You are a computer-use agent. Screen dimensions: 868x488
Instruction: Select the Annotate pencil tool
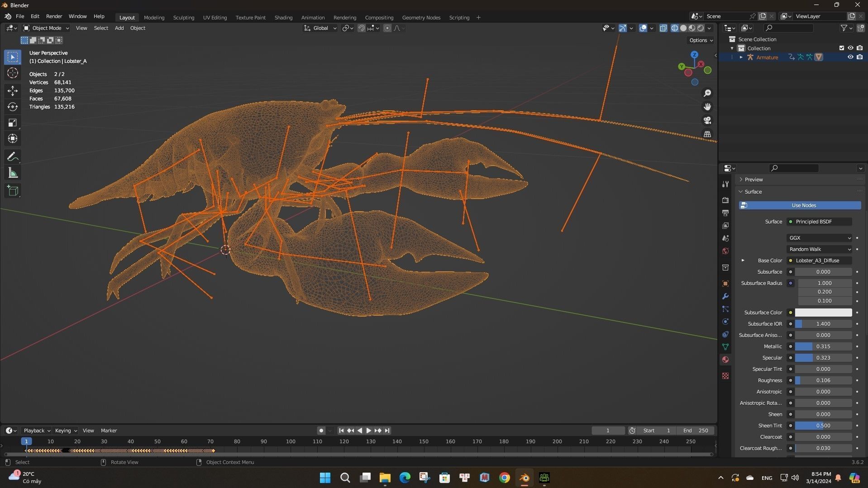pos(13,157)
